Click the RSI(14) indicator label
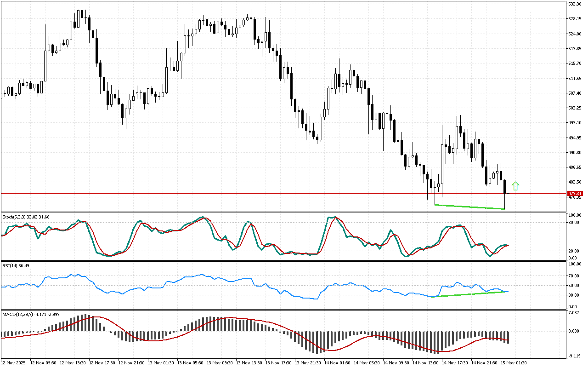Image resolution: width=588 pixels, height=368 pixels. (16, 265)
